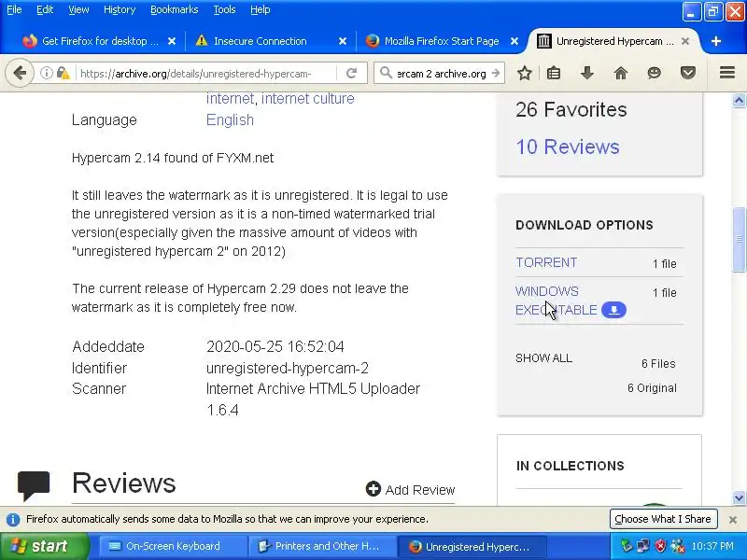
Task: Open the Bookmarks menu
Action: (174, 9)
